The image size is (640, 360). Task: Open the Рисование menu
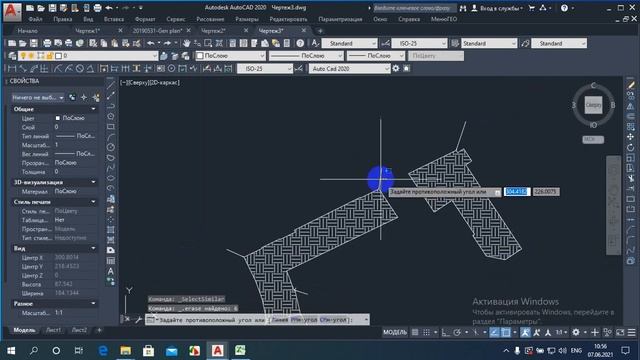210,19
